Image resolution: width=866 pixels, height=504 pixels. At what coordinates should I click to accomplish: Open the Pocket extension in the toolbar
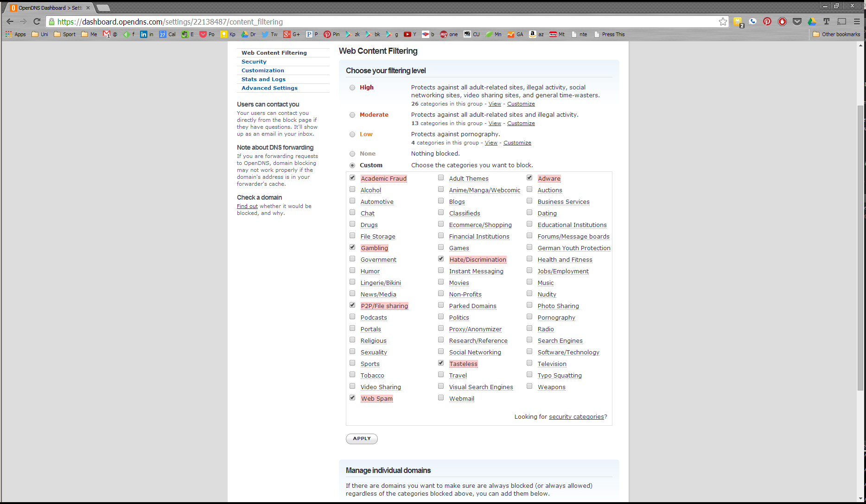pyautogui.click(x=797, y=21)
